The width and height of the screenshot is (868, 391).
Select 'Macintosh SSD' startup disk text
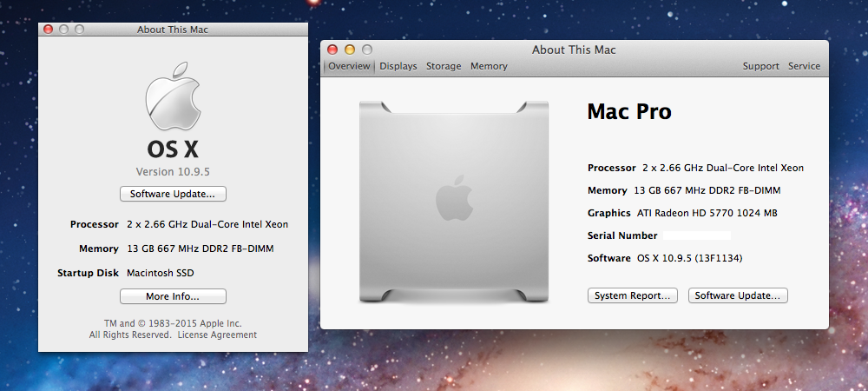[161, 273]
